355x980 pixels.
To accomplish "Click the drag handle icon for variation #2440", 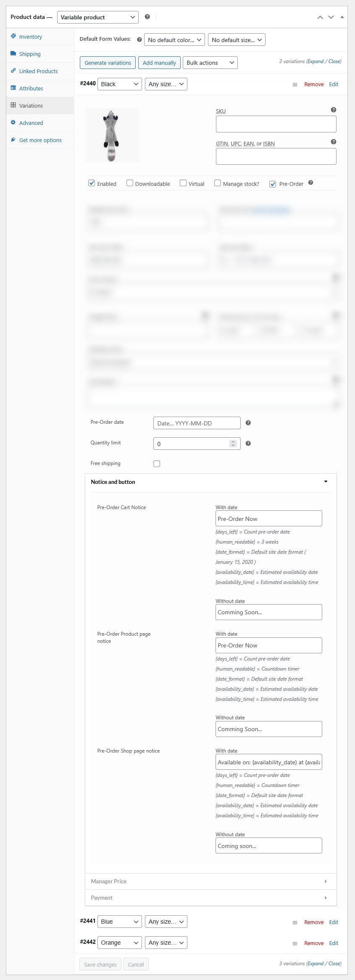I will coord(295,85).
